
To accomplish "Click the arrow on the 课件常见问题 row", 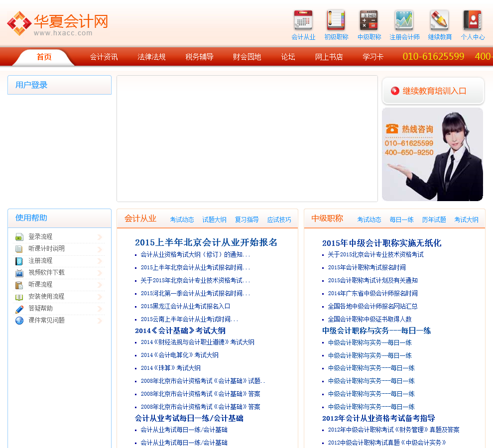I will 100,321.
